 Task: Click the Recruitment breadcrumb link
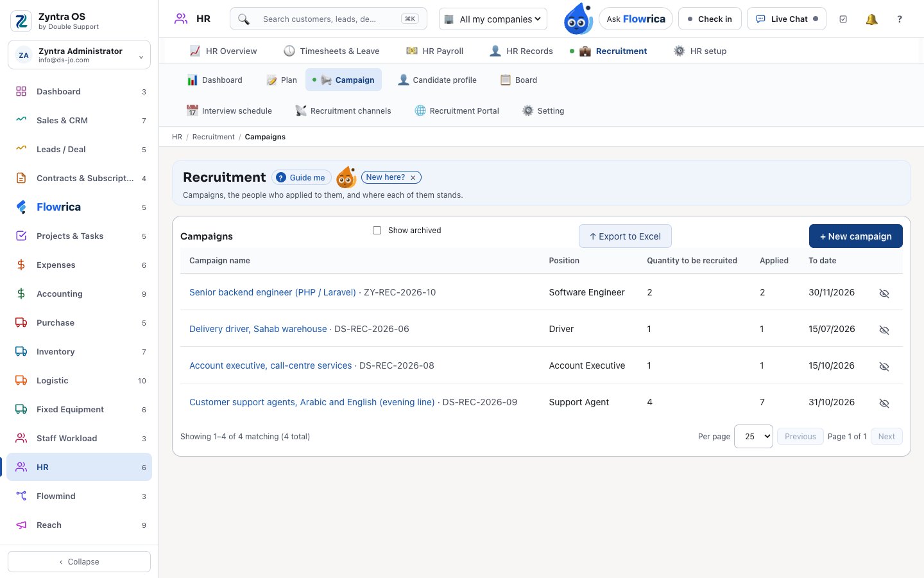pyautogui.click(x=214, y=137)
